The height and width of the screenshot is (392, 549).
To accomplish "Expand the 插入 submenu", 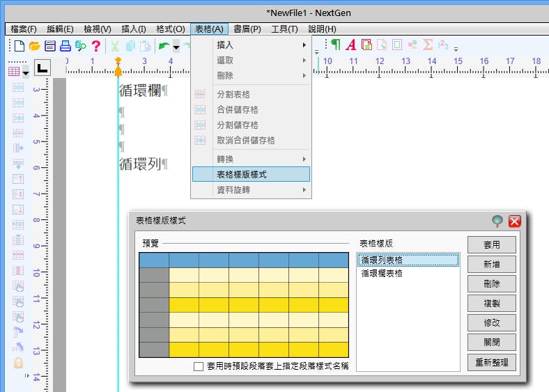I will tap(251, 45).
